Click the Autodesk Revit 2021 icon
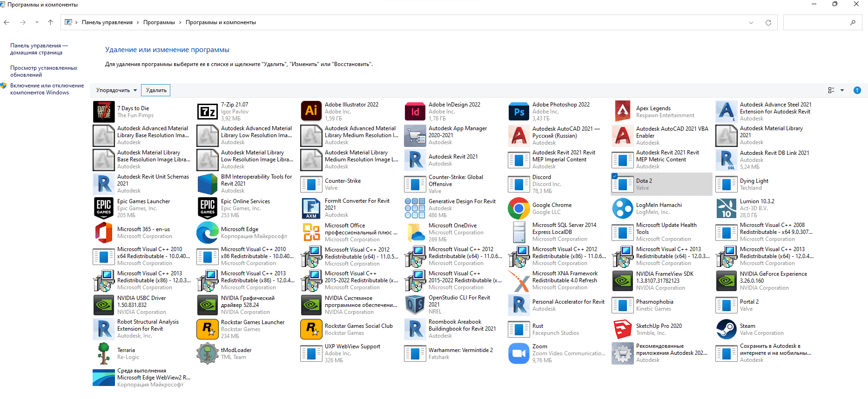This screenshot has width=868, height=399. [x=415, y=160]
